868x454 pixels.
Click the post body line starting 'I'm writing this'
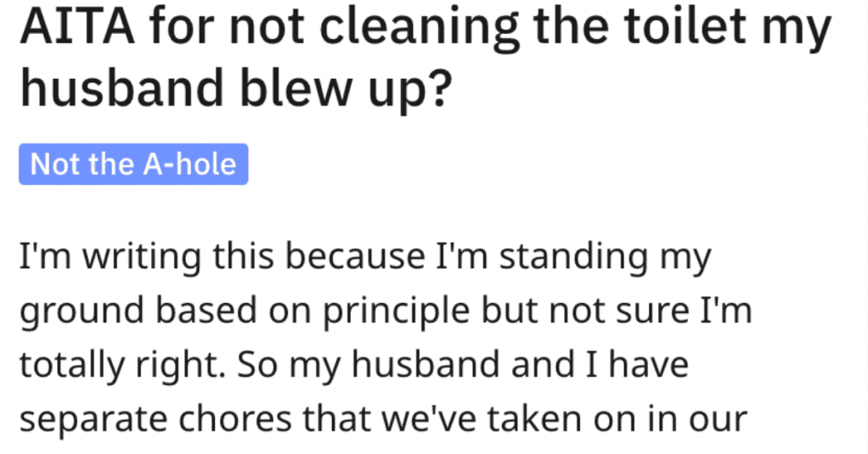tap(365, 258)
